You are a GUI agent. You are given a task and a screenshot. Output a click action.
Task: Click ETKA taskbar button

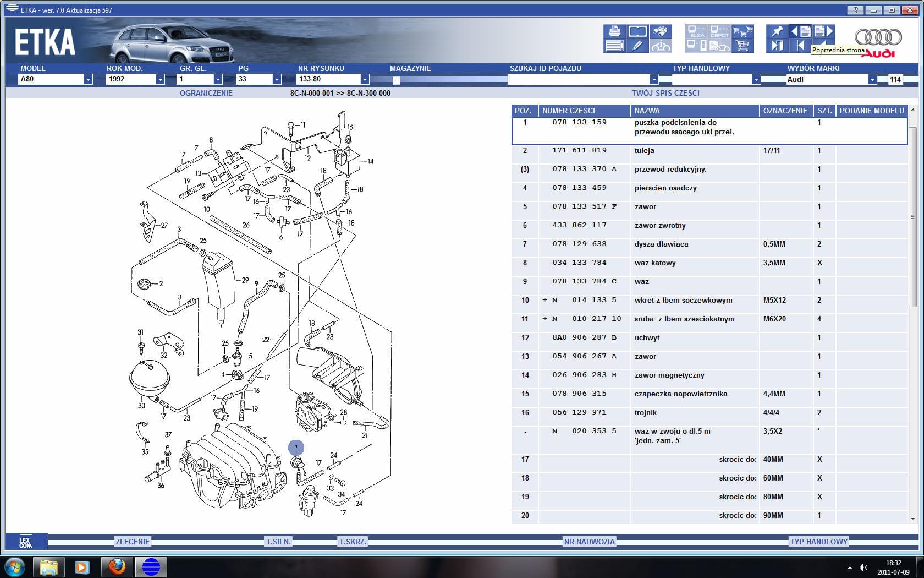[x=151, y=566]
